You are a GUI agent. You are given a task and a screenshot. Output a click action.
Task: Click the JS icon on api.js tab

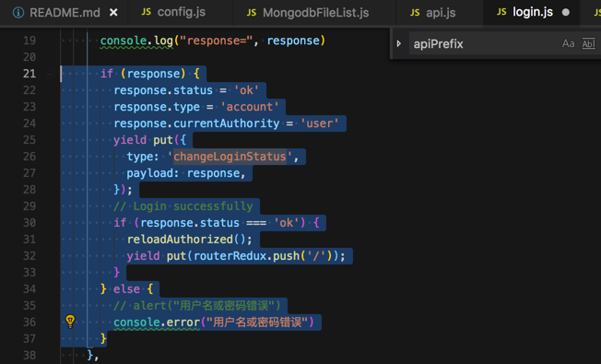(415, 13)
